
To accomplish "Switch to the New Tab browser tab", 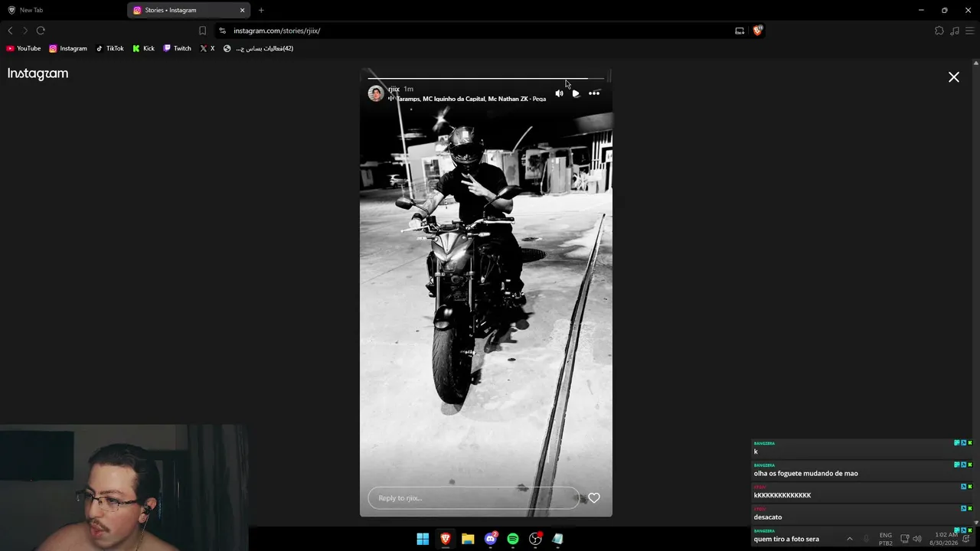I will (63, 10).
